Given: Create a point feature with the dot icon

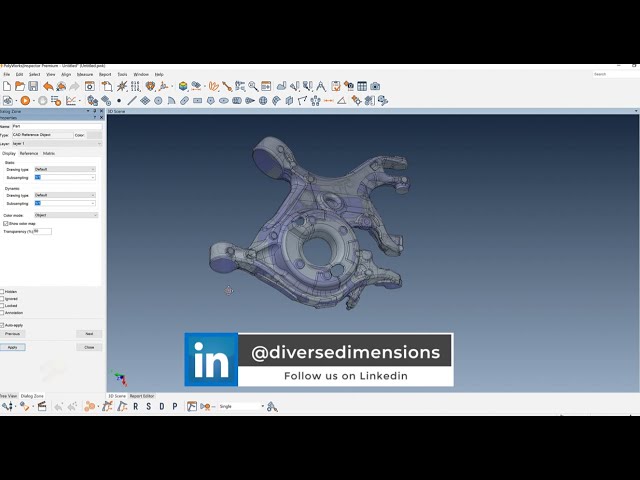Looking at the screenshot, I should [119, 100].
